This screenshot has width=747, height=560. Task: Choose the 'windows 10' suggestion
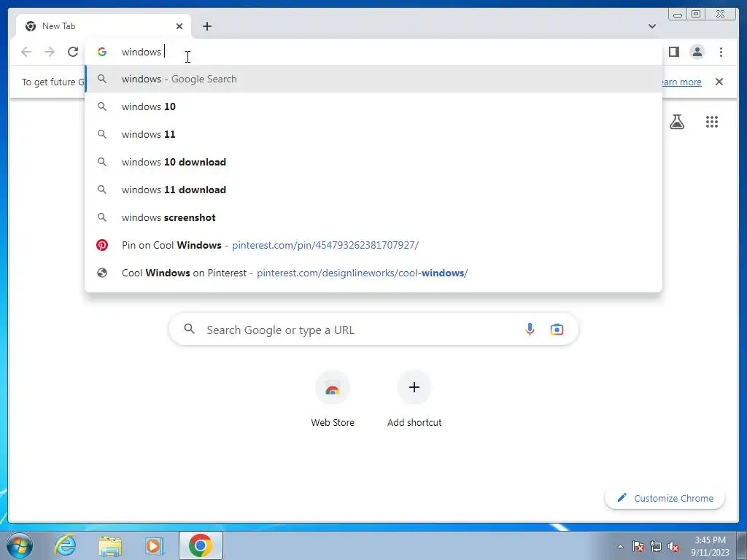373,106
